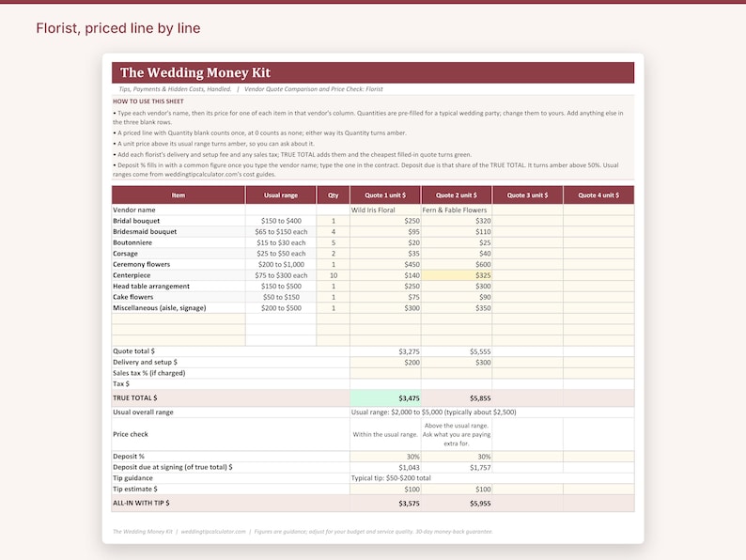Viewport: 746px width, 560px height.
Task: Click the Quote total "$3,275" cell
Action: point(385,351)
